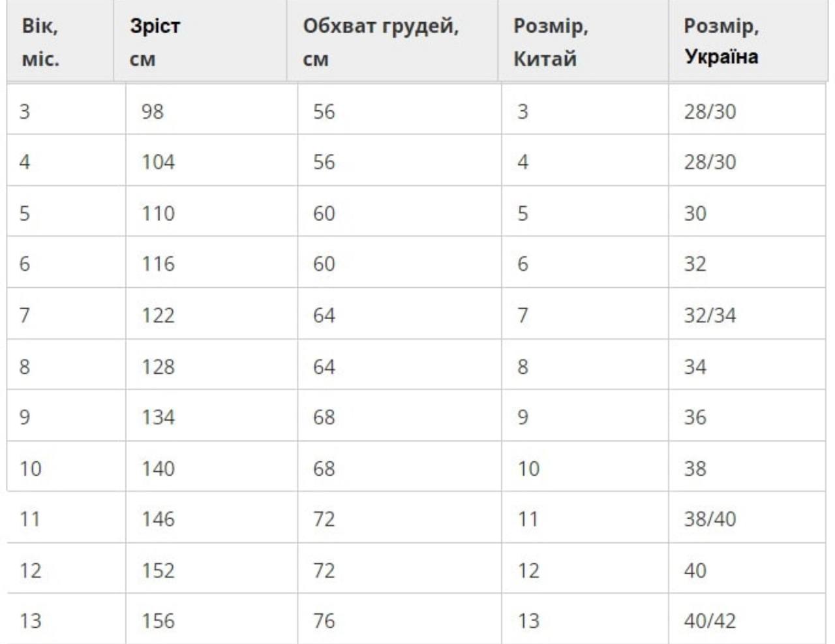Select the "Розмір, Україна" column header
The image size is (835, 644).
point(721,41)
